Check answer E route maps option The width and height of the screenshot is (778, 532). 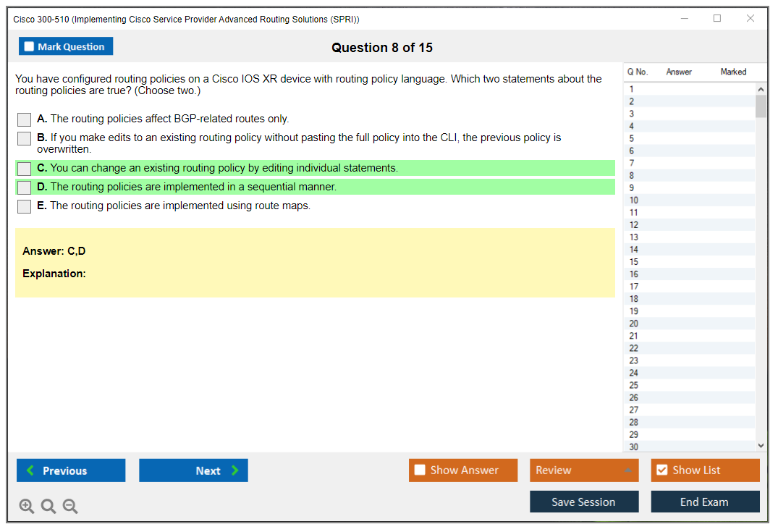(x=25, y=206)
